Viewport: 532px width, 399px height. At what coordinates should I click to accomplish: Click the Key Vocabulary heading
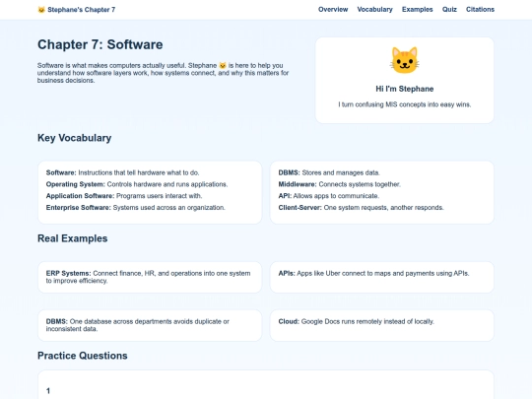point(74,138)
